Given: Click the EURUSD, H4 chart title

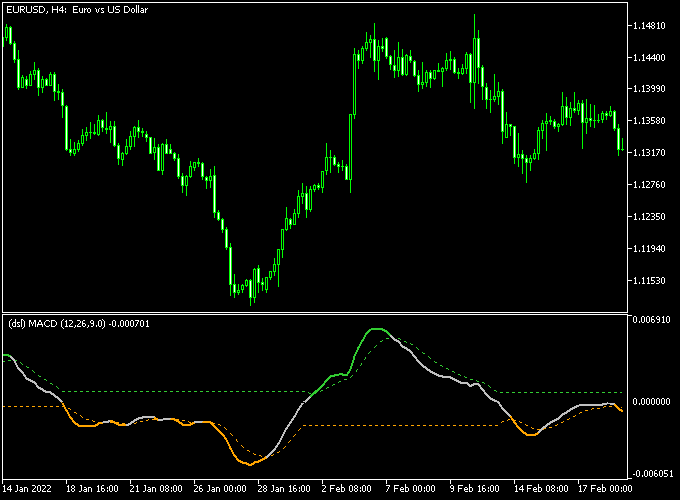Looking at the screenshot, I should 77,10.
